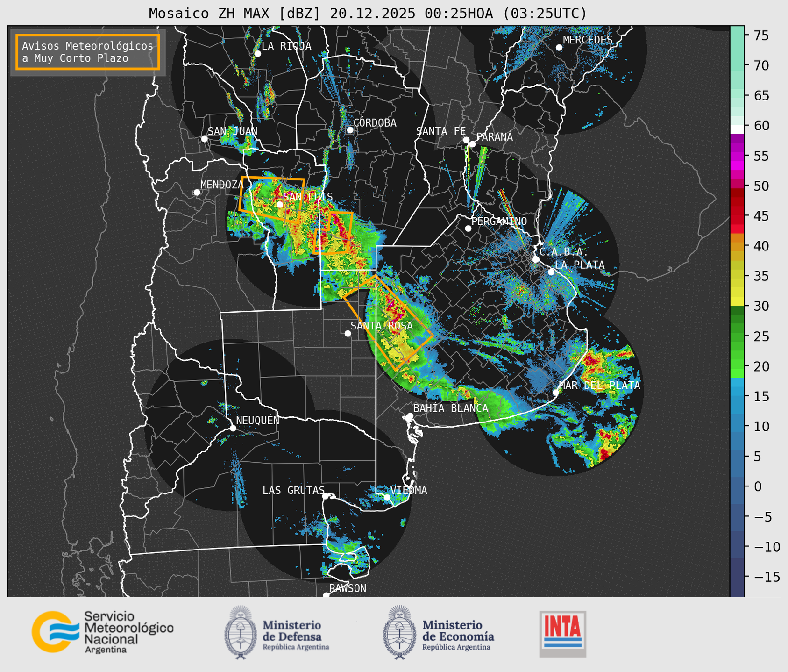Click the mint 75 dBZ color band
Screen dimensions: 788x672
click(737, 36)
